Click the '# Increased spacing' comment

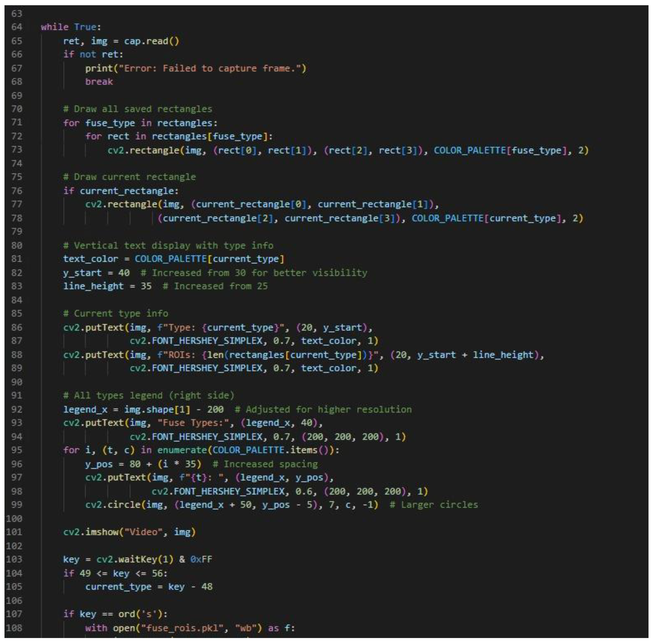pos(265,464)
